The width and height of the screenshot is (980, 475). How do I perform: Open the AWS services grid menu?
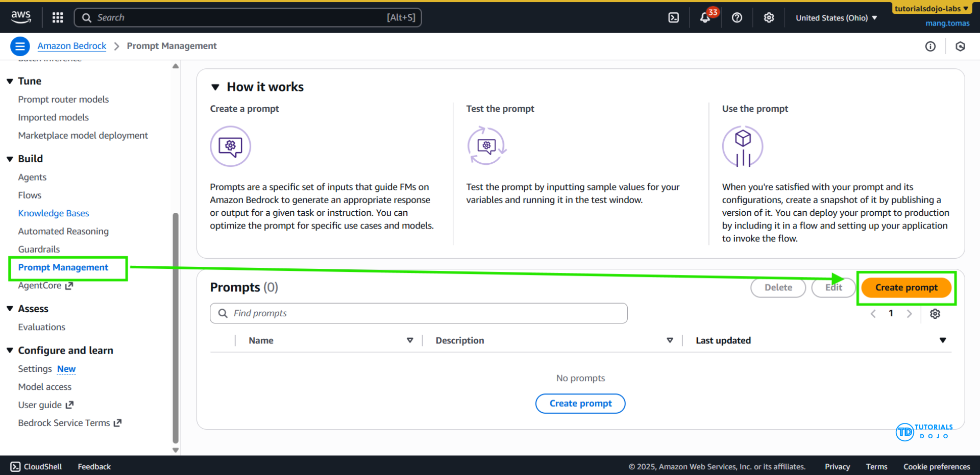[x=57, y=17]
